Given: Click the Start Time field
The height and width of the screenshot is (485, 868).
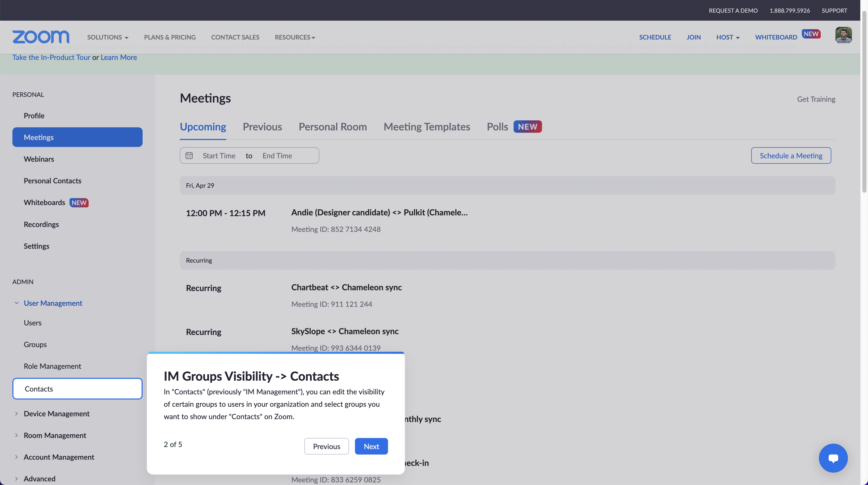Looking at the screenshot, I should (219, 156).
